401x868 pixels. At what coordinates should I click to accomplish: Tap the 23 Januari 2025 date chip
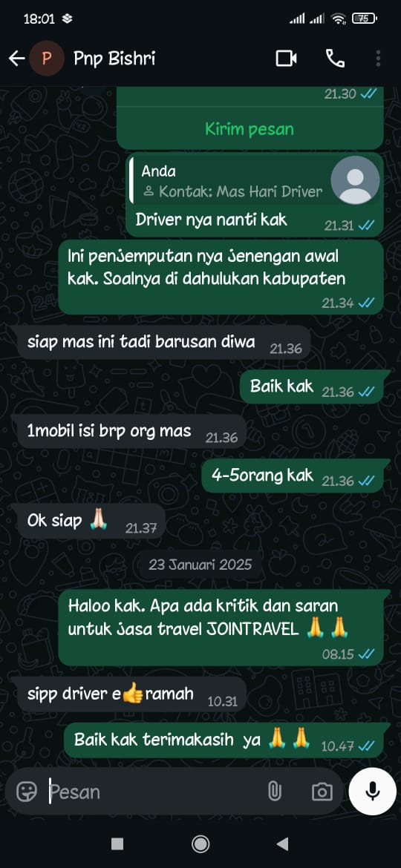pyautogui.click(x=200, y=564)
